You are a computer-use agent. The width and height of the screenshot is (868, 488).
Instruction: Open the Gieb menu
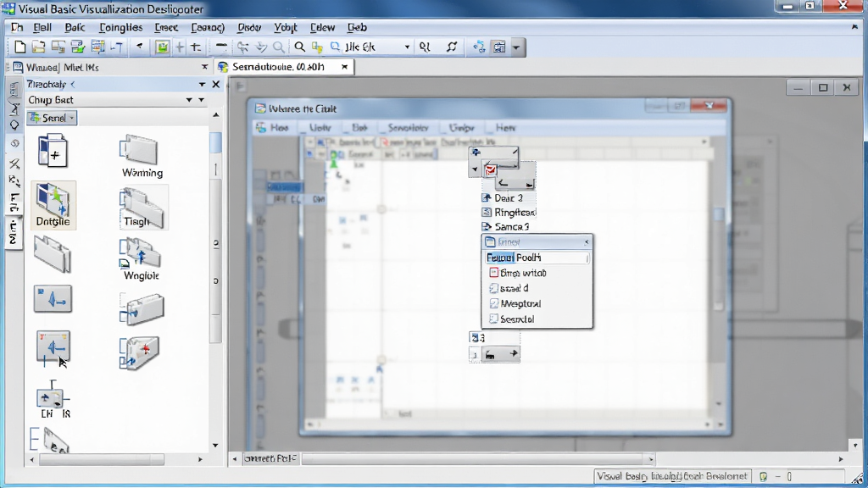coord(357,27)
